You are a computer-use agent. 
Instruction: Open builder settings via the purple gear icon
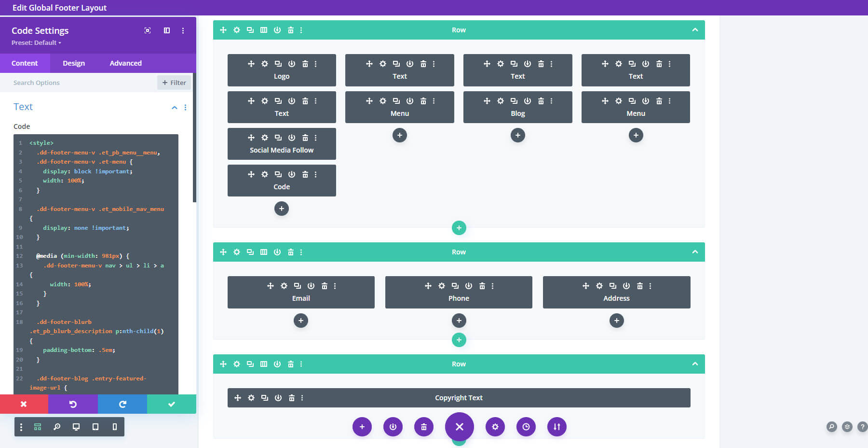coord(495,427)
